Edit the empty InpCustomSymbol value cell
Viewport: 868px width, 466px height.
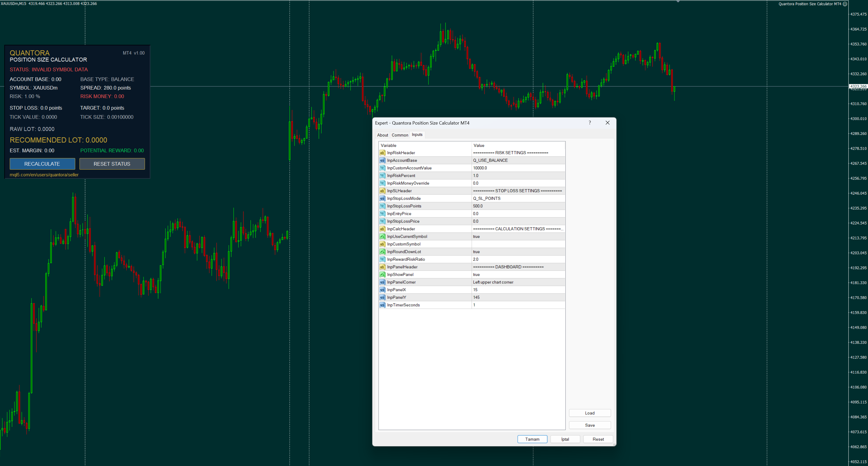coord(518,244)
